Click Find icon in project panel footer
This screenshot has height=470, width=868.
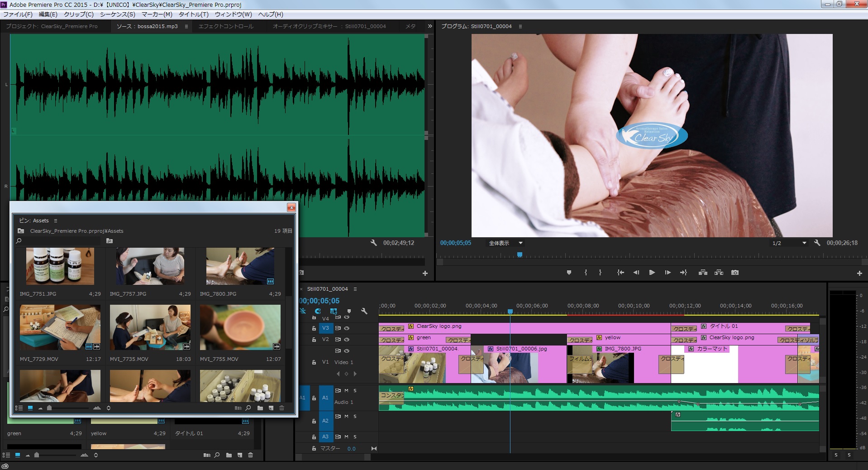[217, 455]
